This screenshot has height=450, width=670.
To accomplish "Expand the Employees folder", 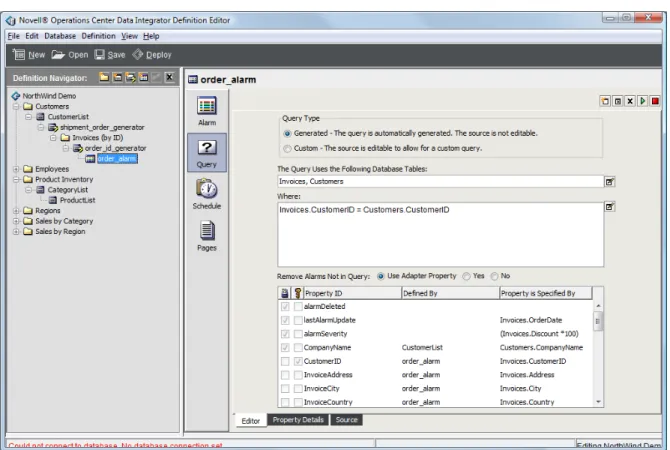I will coord(16,169).
